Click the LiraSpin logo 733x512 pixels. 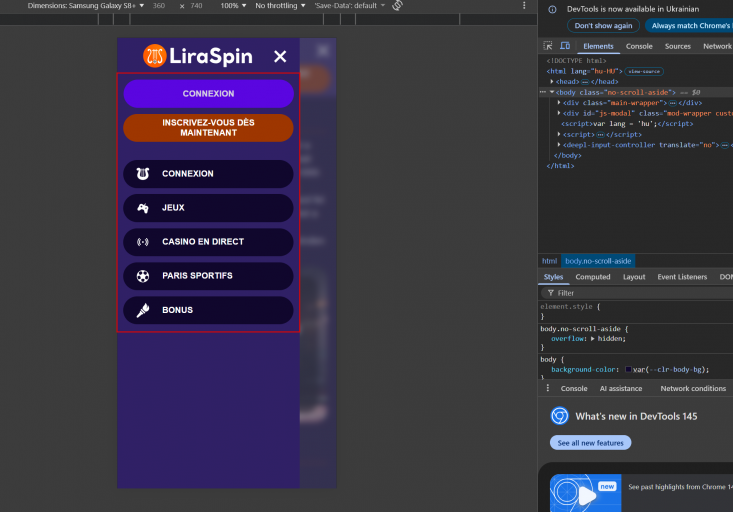click(x=198, y=56)
